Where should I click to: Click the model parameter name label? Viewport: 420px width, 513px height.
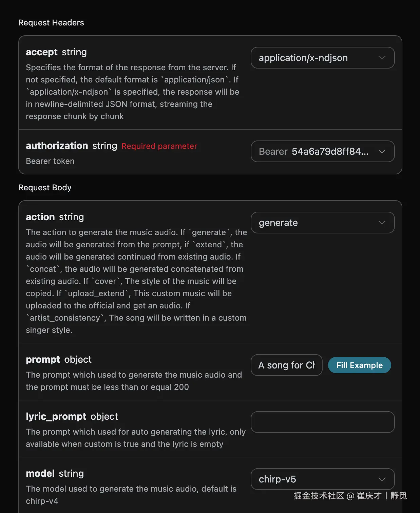(x=40, y=474)
